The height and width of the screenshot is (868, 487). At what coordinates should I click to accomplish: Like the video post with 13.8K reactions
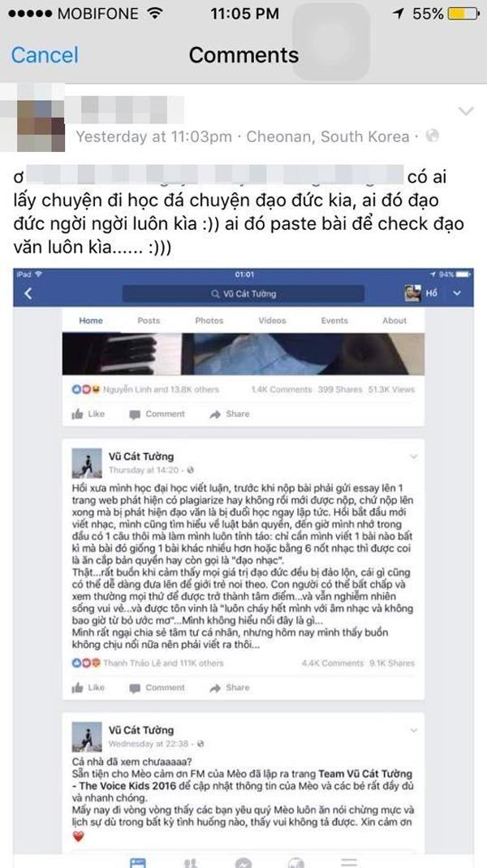(88, 413)
